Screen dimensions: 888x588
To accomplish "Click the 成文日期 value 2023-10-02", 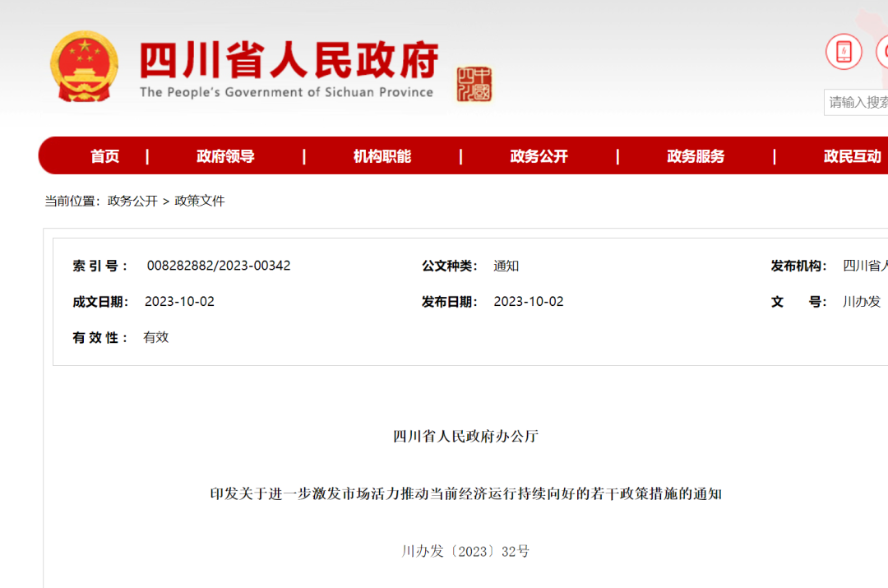I will click(179, 302).
